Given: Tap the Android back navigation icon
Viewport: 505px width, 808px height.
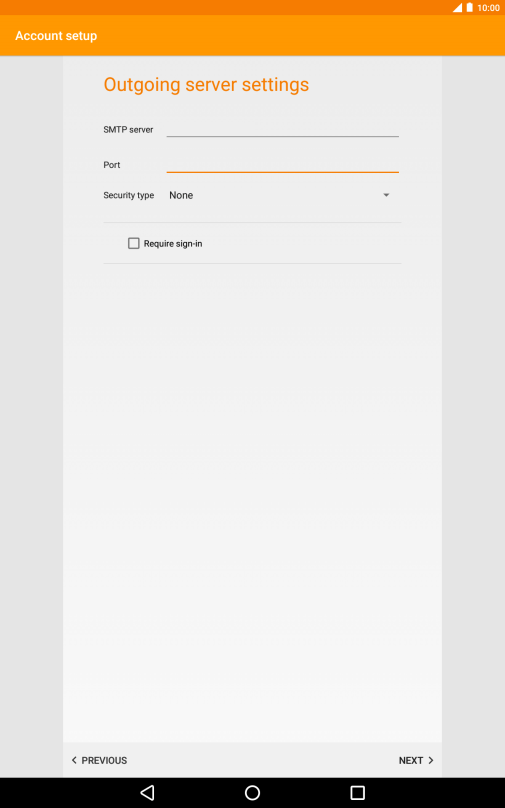Looking at the screenshot, I should [x=147, y=793].
